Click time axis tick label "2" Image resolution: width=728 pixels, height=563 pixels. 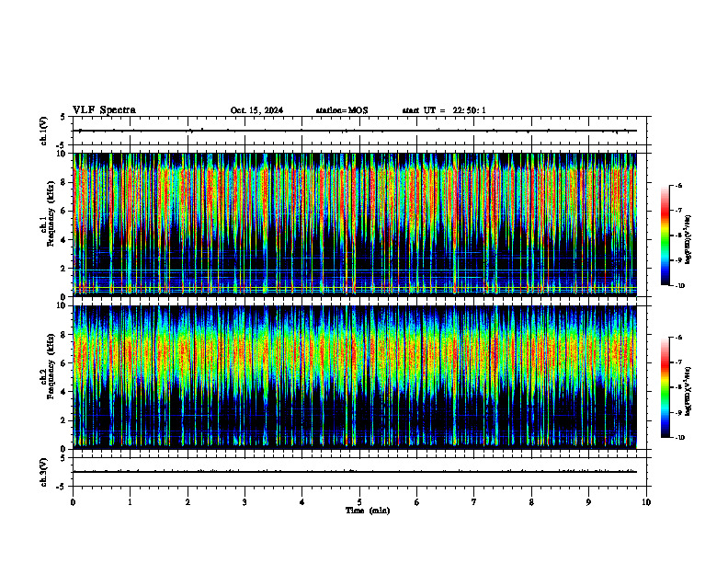pos(188,502)
